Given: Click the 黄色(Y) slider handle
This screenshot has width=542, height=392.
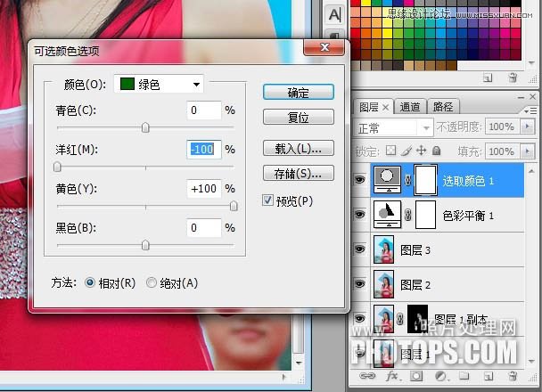Looking at the screenshot, I should pos(234,206).
